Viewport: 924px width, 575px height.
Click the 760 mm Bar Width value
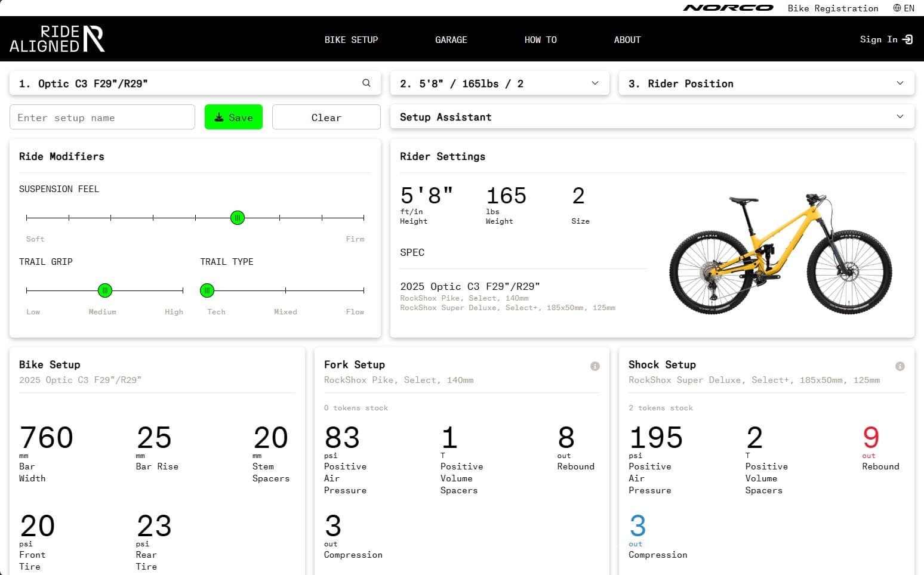pos(47,438)
